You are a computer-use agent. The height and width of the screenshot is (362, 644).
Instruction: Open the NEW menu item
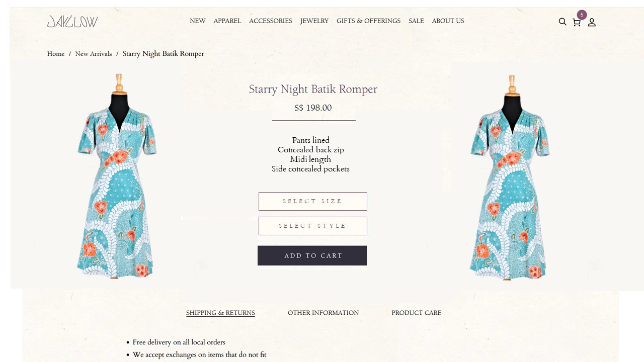pos(198,21)
